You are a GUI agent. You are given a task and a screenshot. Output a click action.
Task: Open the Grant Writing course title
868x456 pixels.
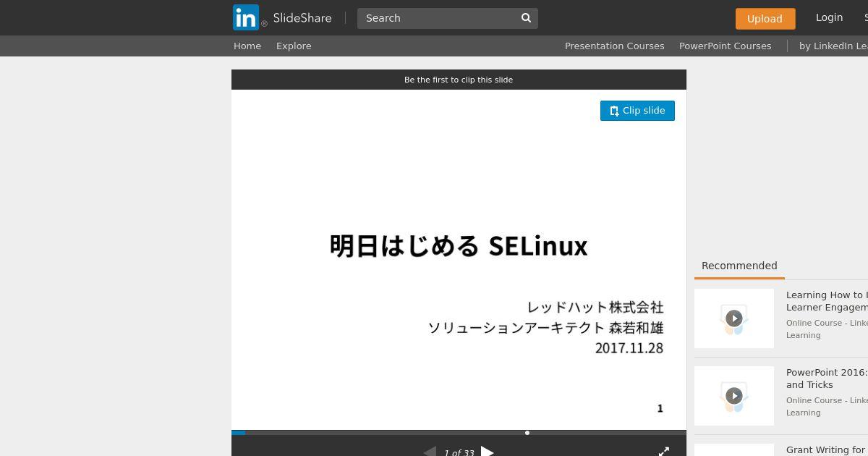[827, 450]
